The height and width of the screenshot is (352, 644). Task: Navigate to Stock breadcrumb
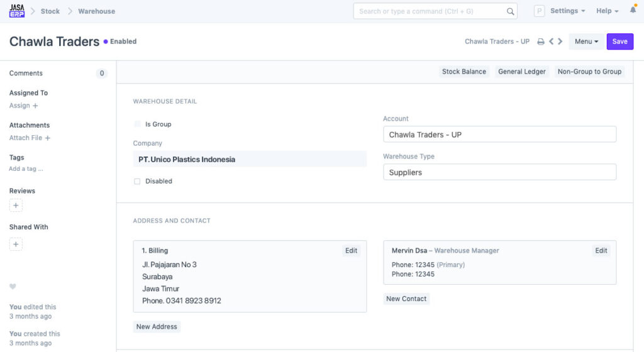pyautogui.click(x=50, y=11)
